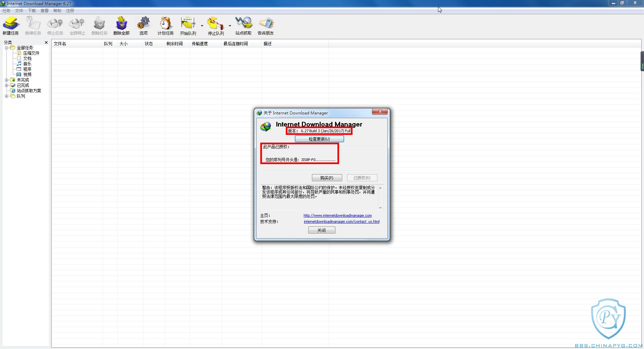
Task: Click IDM logo in About dialog
Action: tap(266, 127)
